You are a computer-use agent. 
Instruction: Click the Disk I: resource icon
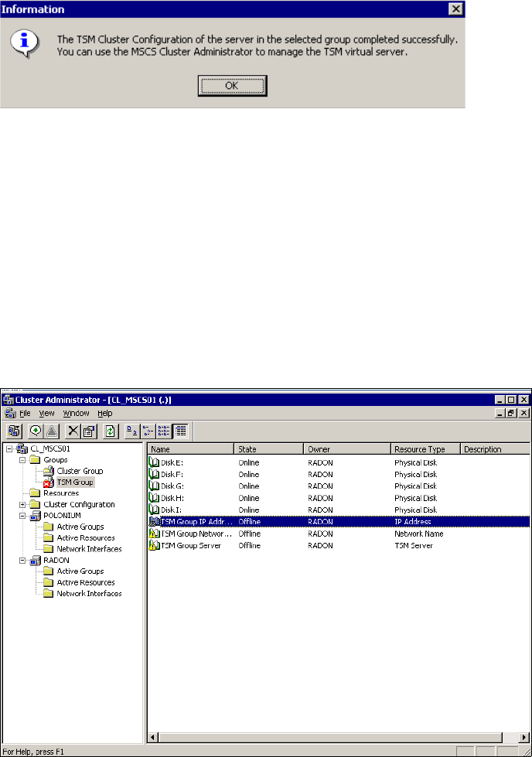(154, 510)
